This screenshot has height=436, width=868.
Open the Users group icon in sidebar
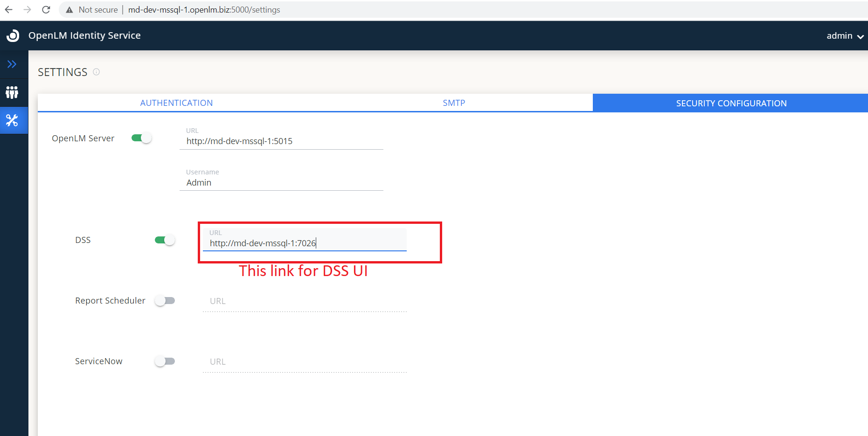click(12, 92)
